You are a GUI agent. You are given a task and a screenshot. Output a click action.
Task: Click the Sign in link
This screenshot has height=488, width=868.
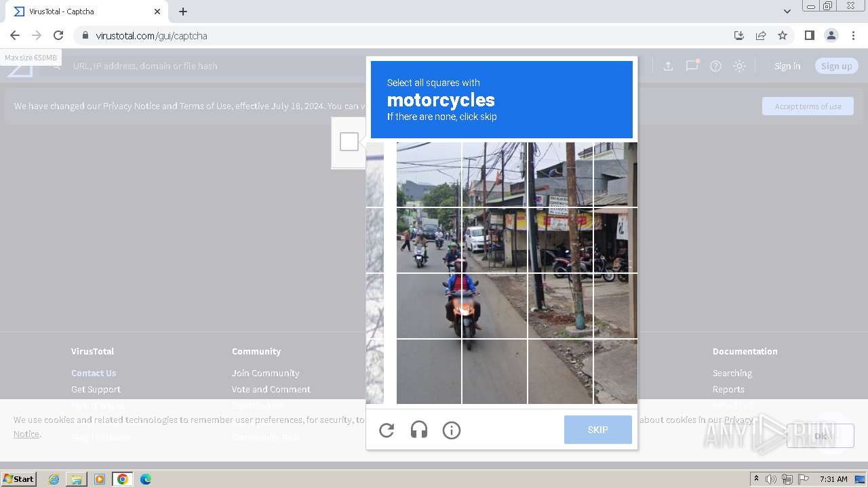pyautogui.click(x=787, y=66)
